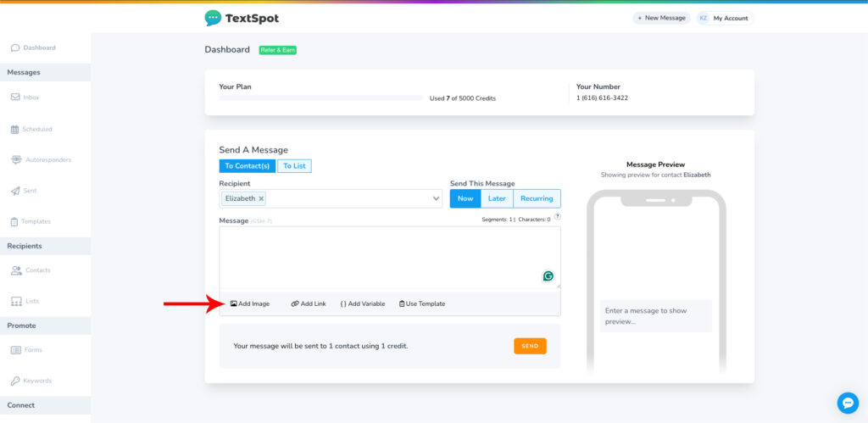
Task: Open the Dashboard sidebar item
Action: pyautogui.click(x=33, y=47)
